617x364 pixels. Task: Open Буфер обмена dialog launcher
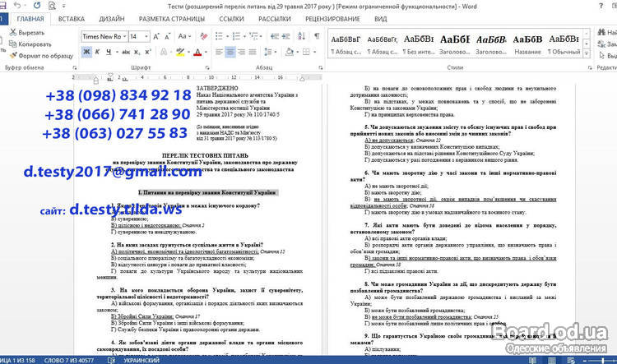tap(75, 68)
